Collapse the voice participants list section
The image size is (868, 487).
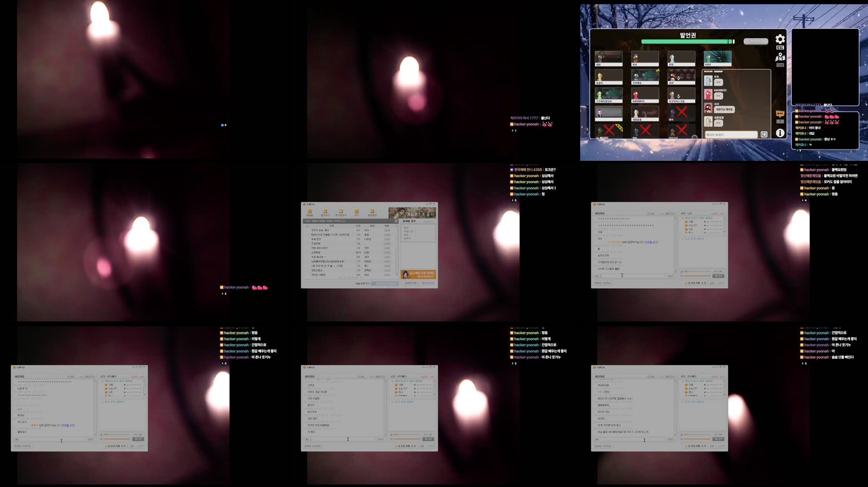pos(683,218)
